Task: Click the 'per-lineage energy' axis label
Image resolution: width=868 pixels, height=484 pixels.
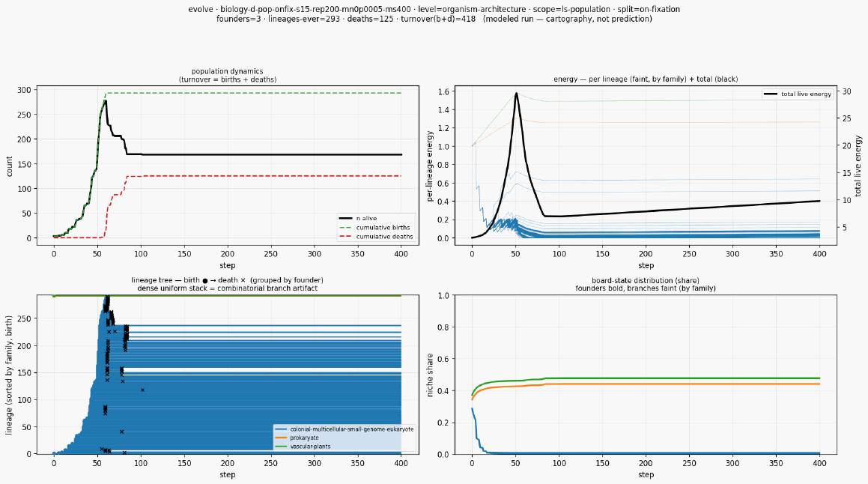Action: (430, 166)
